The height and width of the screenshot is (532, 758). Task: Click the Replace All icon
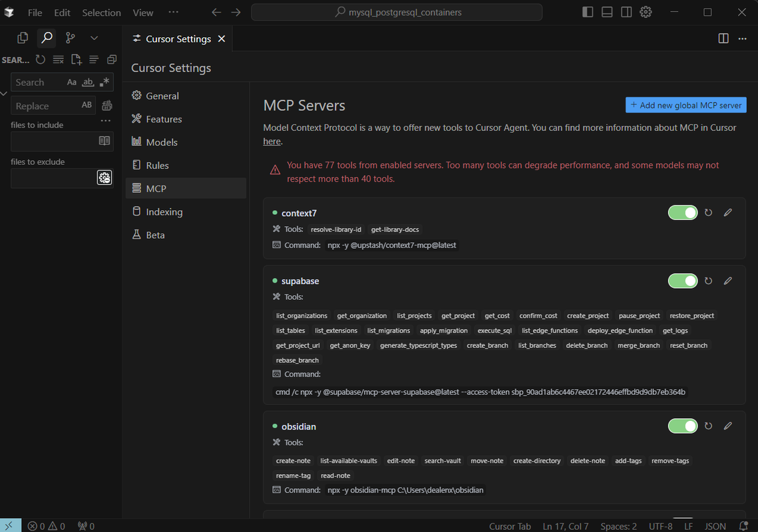point(107,105)
